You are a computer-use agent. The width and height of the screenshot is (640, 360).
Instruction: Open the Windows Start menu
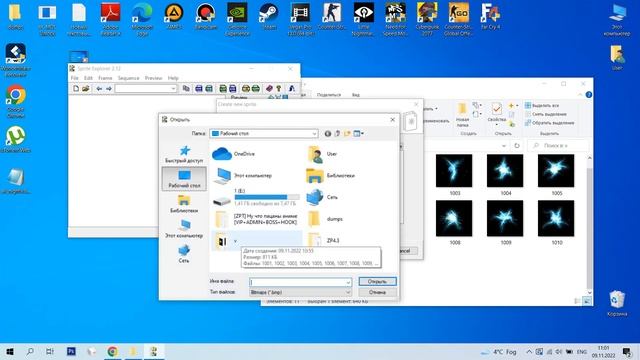point(10,351)
